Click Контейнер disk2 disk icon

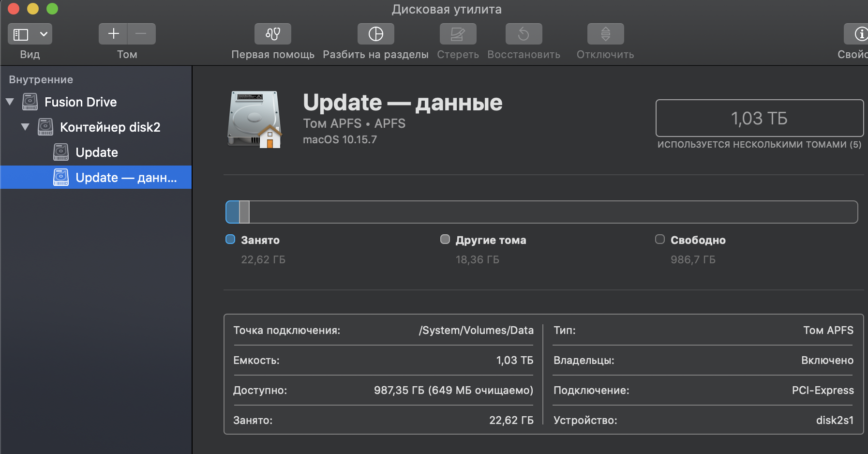pyautogui.click(x=45, y=127)
